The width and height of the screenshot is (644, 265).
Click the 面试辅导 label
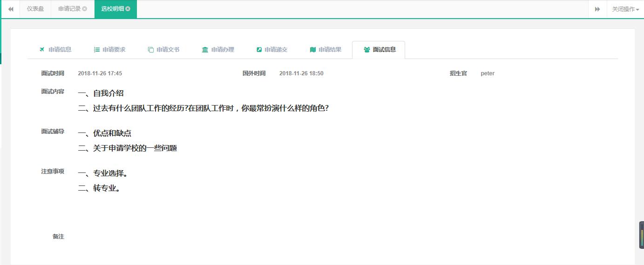[x=53, y=132]
